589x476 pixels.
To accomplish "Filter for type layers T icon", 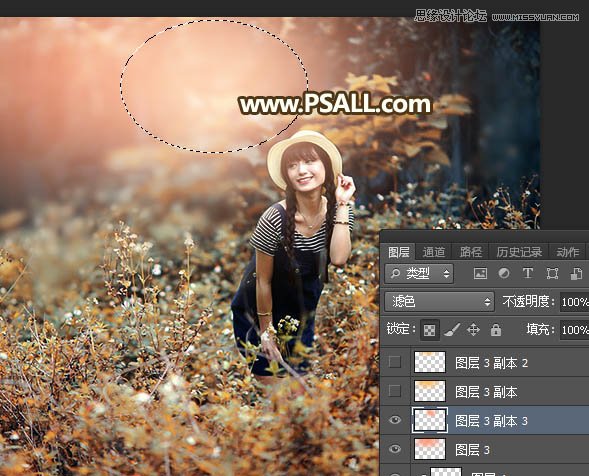I will [x=528, y=274].
